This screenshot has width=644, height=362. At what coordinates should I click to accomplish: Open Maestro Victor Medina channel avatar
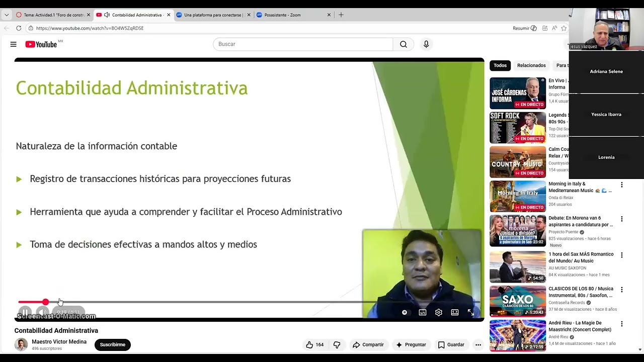(21, 344)
